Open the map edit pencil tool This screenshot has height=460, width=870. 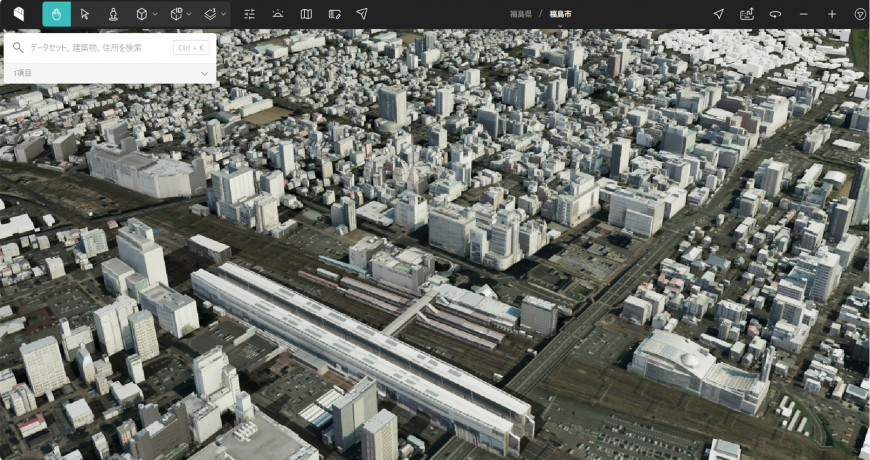pyautogui.click(x=334, y=14)
